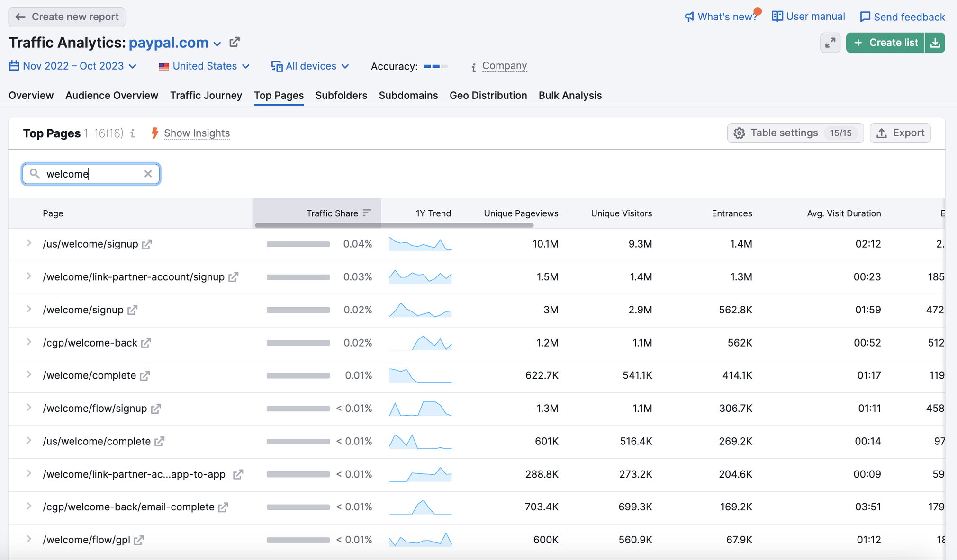The image size is (957, 560).
Task: Switch to the Bulk Analysis tab
Action: pyautogui.click(x=570, y=95)
